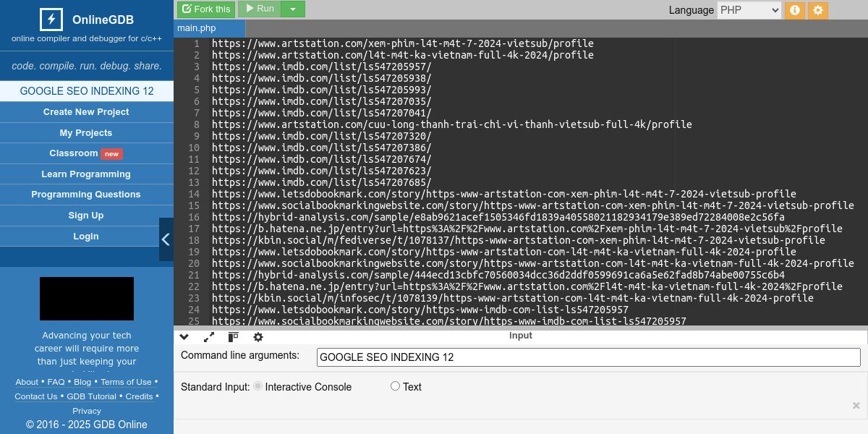This screenshot has width=868, height=434.
Task: Open console settings gear icon
Action: (258, 337)
